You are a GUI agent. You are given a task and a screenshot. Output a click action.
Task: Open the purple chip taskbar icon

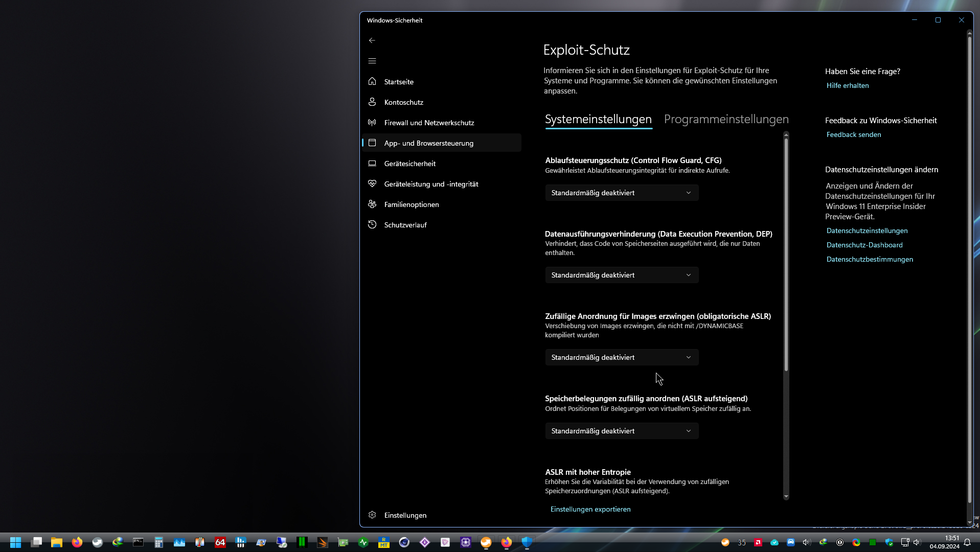coord(466,542)
